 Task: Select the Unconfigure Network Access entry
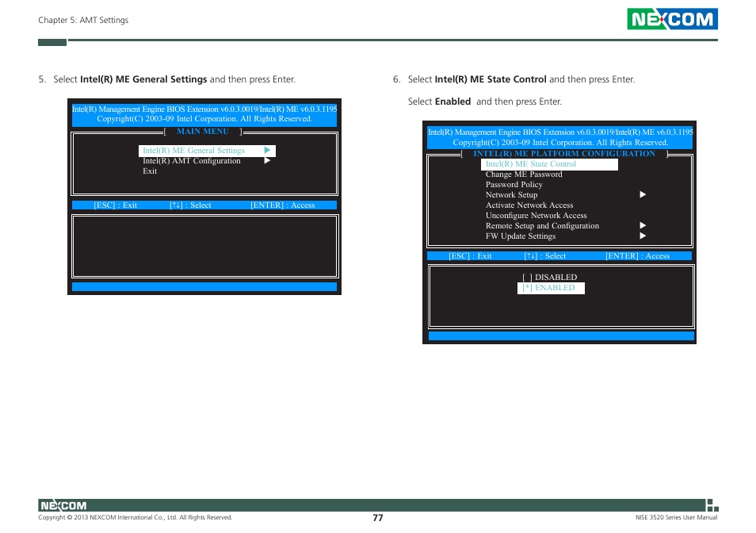pyautogui.click(x=536, y=215)
